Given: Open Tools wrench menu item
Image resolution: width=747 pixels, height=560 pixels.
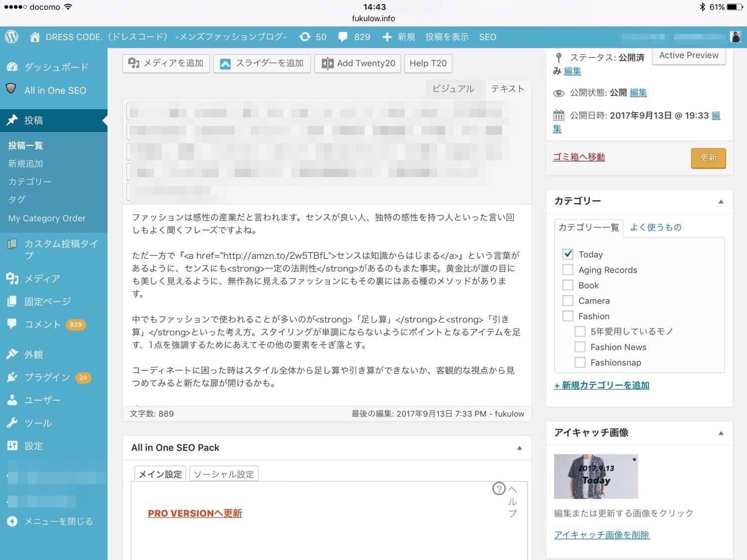Looking at the screenshot, I should (x=38, y=423).
